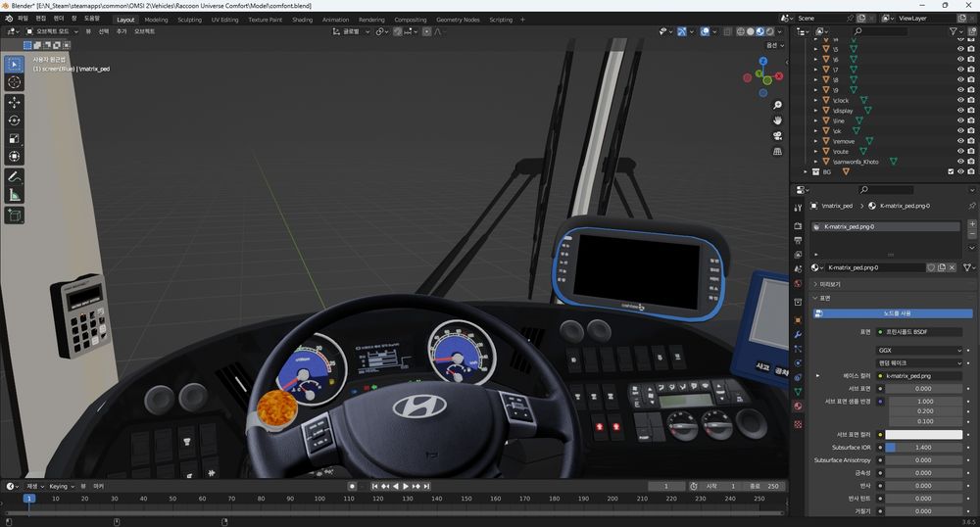
Task: Add a material slot with plus
Action: point(972,223)
